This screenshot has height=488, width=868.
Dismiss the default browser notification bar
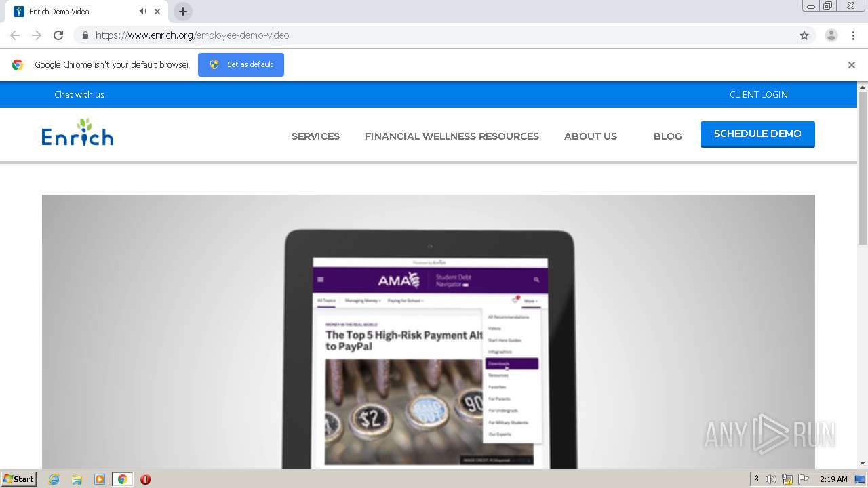[852, 65]
